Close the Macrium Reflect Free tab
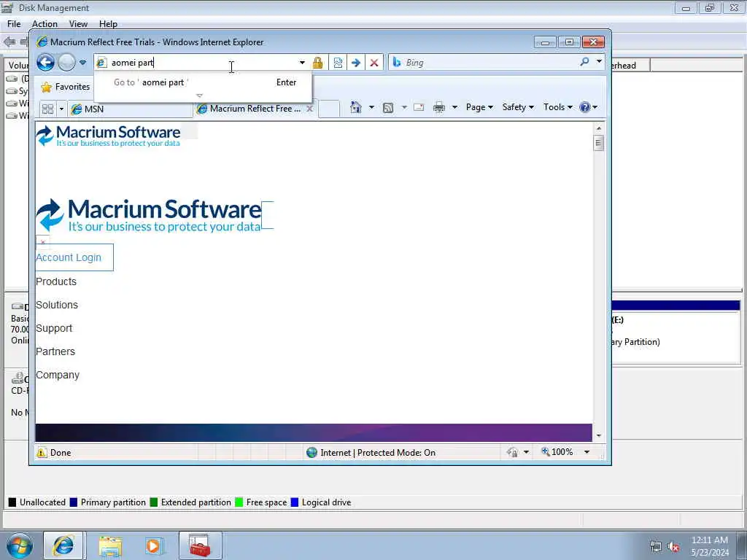This screenshot has width=747, height=560. (309, 109)
